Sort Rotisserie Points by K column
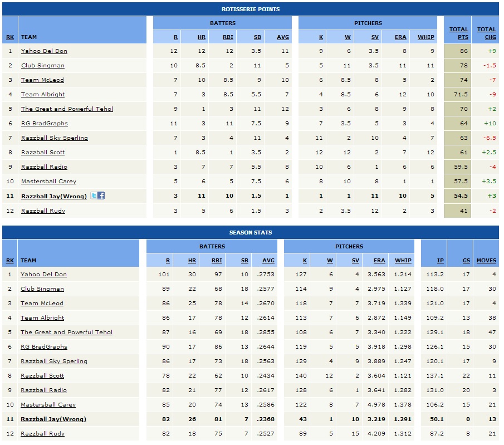Viewport: 504px width, 445px height. 321,37
